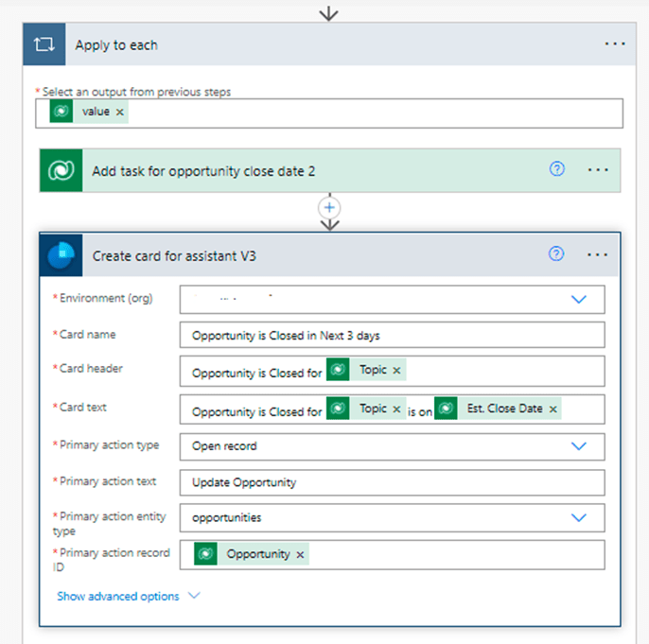Image resolution: width=649 pixels, height=644 pixels.
Task: Remove the value token from output field
Action: pos(120,112)
